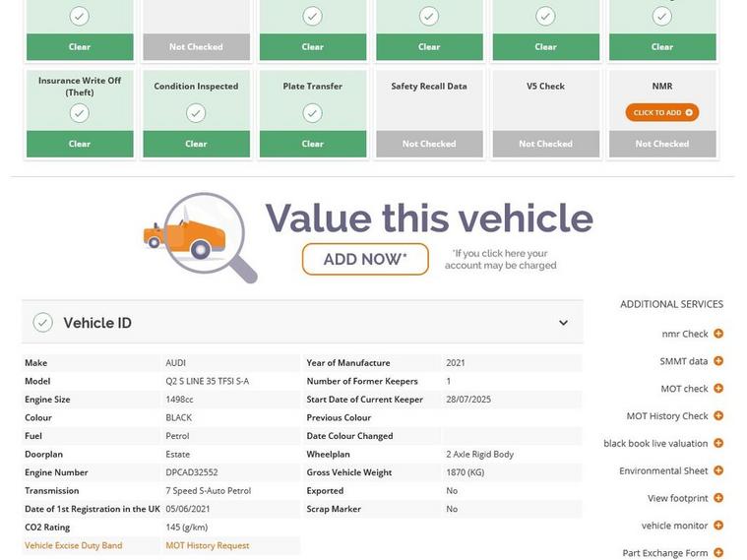The width and height of the screenshot is (747, 560).
Task: Collapse the Vehicle ID section chevron
Action: pos(563,323)
